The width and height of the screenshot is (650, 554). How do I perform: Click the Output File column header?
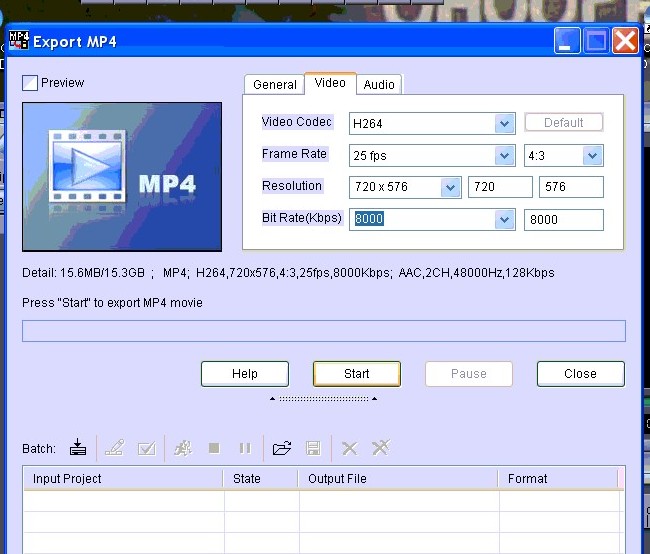click(397, 479)
